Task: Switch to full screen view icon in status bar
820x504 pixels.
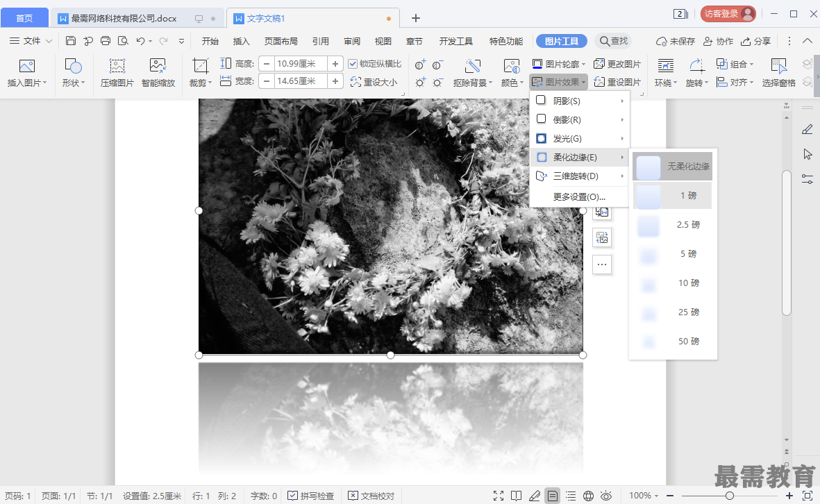Action: click(x=499, y=496)
